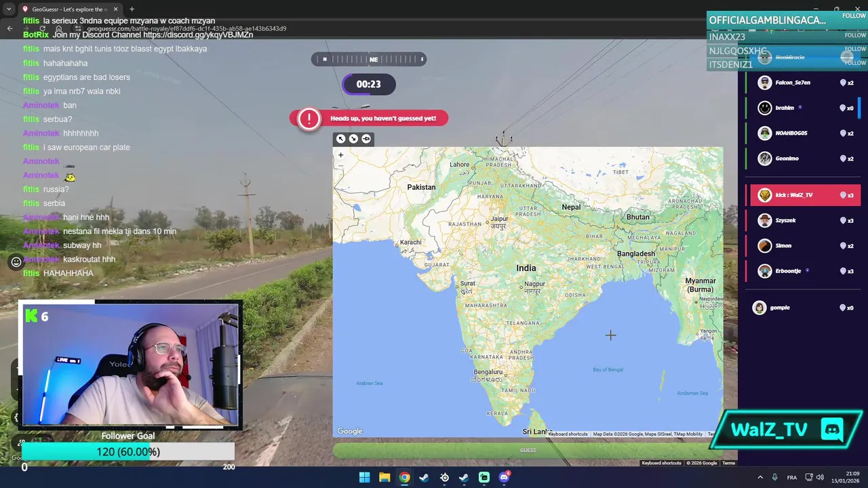Select player Geonimo avatar
The image size is (868, 488).
(x=765, y=159)
